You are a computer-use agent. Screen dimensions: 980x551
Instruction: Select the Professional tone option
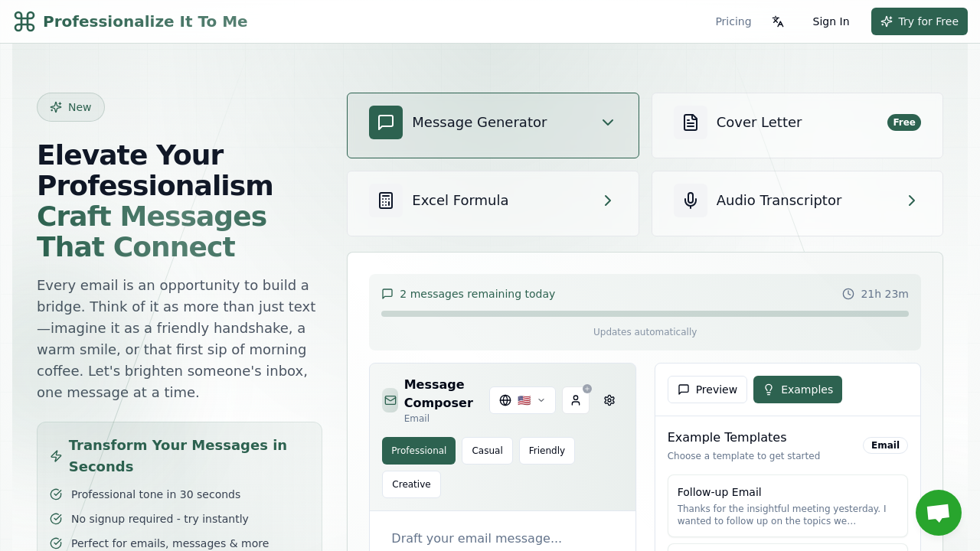click(419, 451)
